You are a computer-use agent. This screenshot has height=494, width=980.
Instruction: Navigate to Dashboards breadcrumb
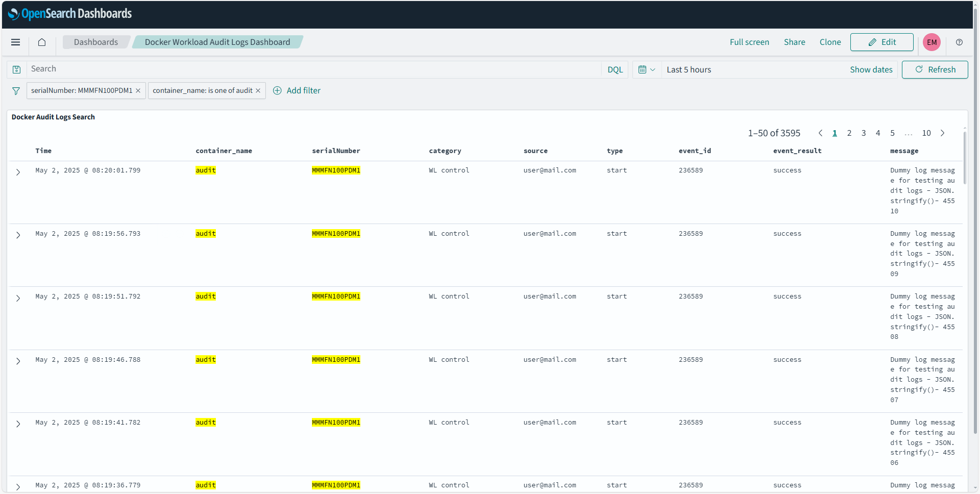click(x=95, y=42)
